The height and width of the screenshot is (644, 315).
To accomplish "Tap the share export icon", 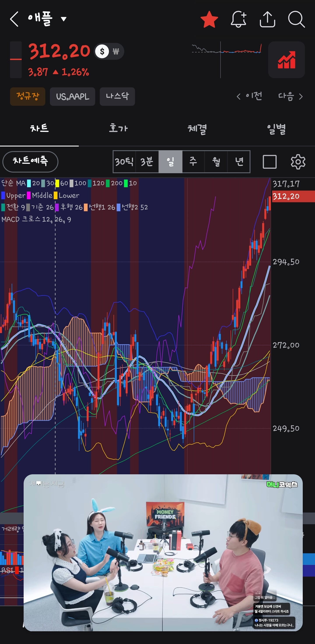I will click(267, 19).
